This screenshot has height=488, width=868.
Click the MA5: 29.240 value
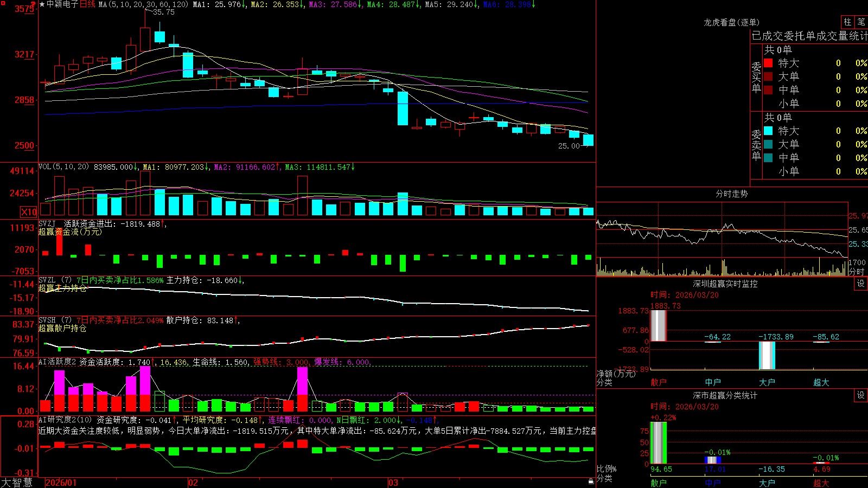pos(451,4)
